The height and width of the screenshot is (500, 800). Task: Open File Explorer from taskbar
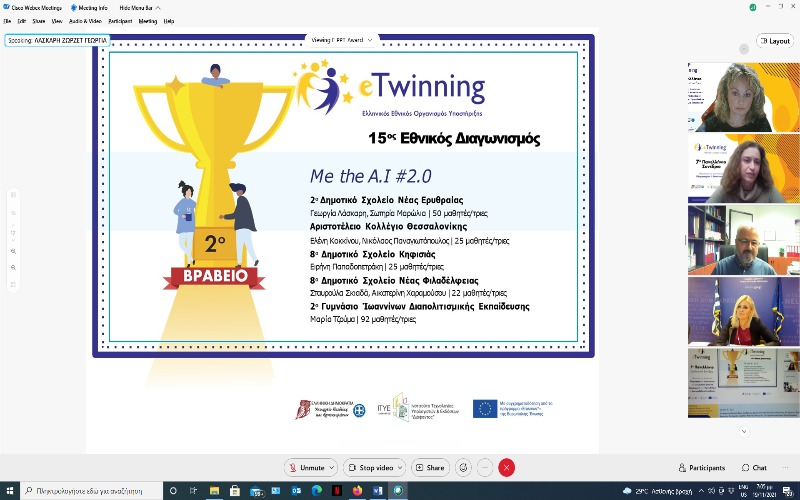(214, 491)
